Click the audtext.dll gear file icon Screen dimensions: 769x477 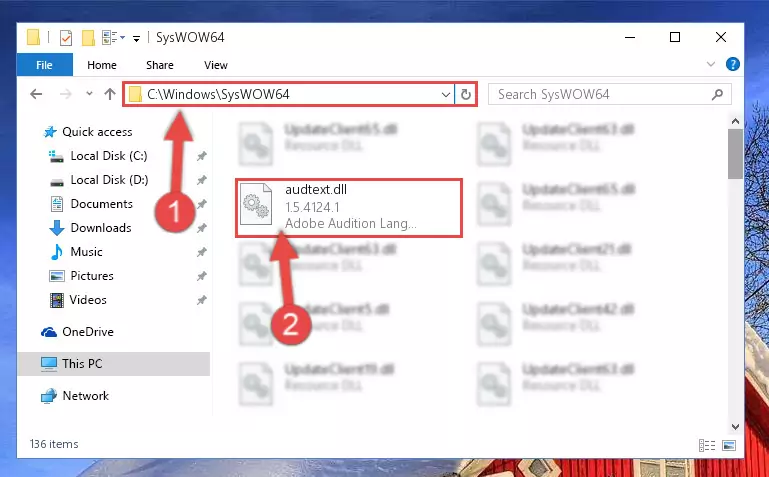coord(256,203)
